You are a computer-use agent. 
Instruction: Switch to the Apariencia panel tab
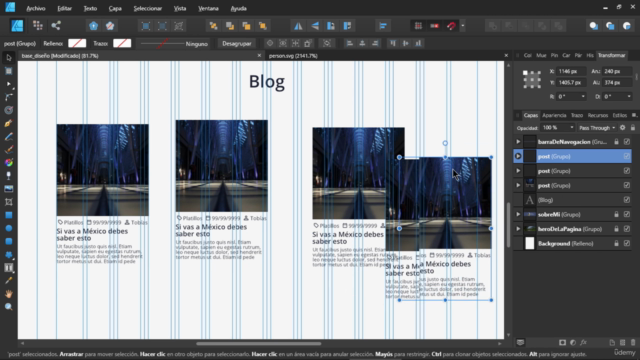554,115
